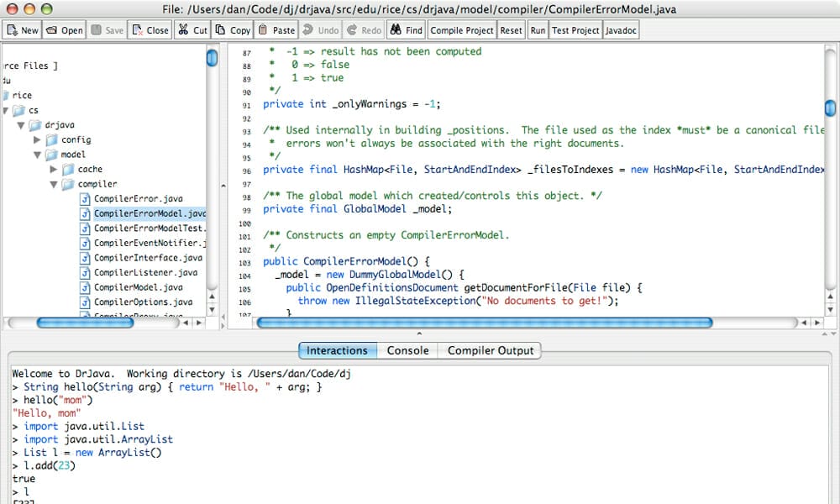Screen dimensions: 840x504
Task: Switch to the Console tab
Action: (x=408, y=350)
